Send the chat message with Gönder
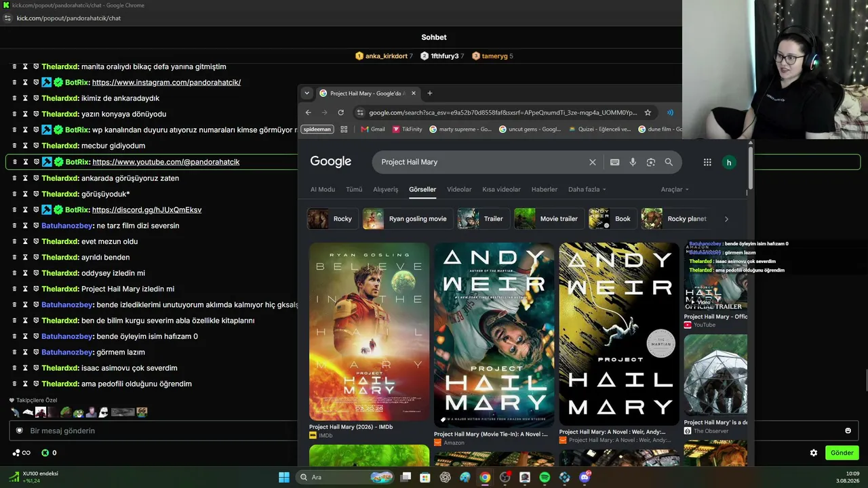868x488 pixels. pos(842,453)
